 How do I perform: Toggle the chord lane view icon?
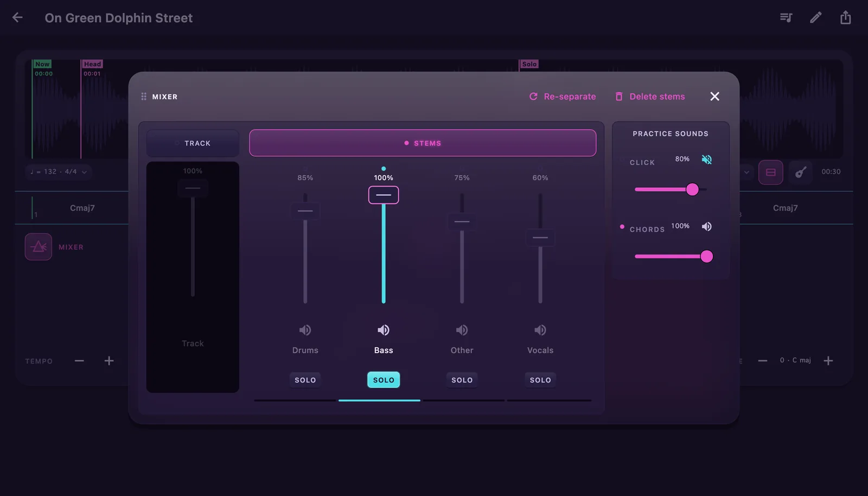pos(770,173)
